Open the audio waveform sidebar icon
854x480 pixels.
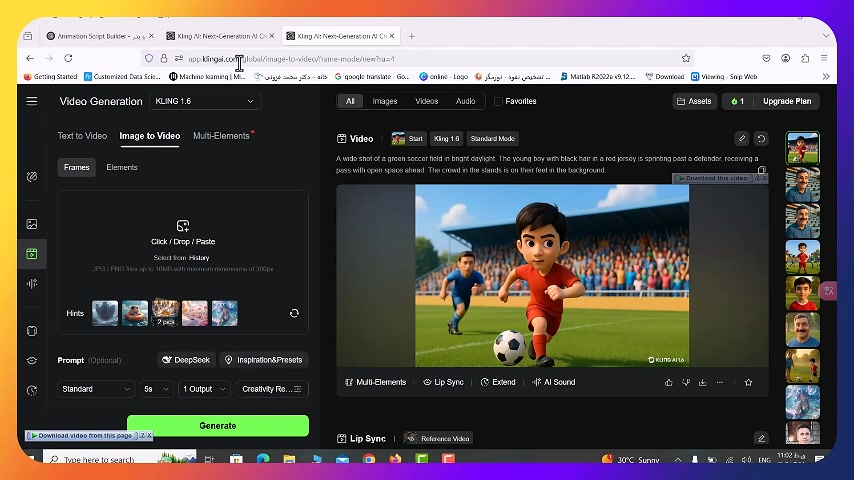32,283
